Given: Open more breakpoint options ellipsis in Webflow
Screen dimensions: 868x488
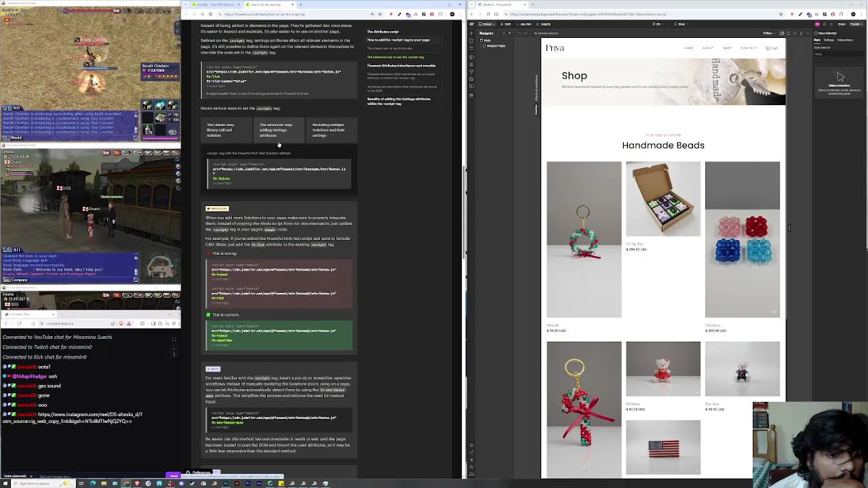Looking at the screenshot, I should click(807, 33).
